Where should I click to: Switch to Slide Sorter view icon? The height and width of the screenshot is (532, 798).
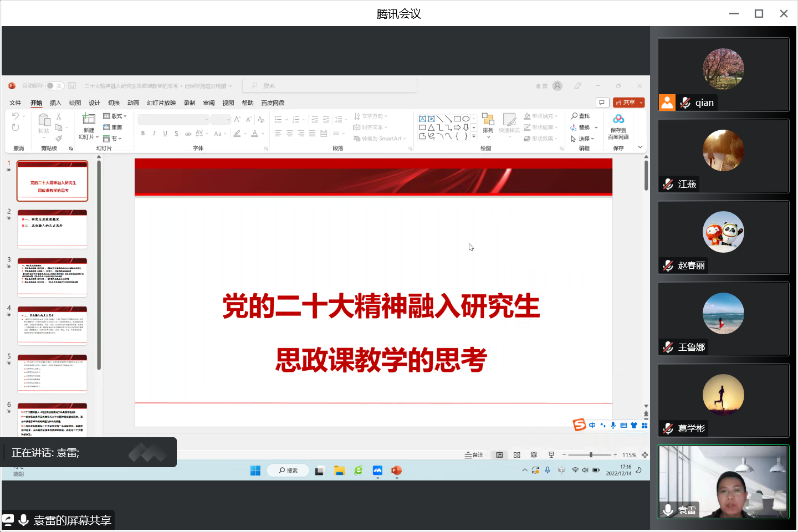pyautogui.click(x=516, y=455)
